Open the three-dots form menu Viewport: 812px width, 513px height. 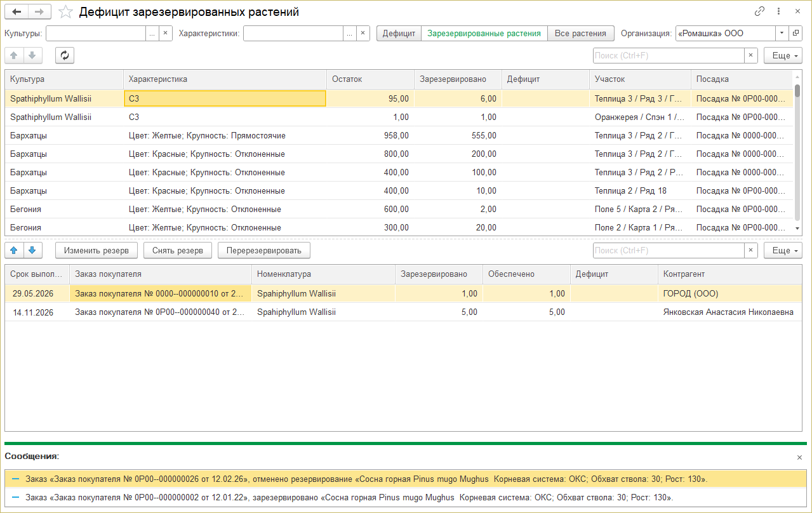(x=778, y=11)
